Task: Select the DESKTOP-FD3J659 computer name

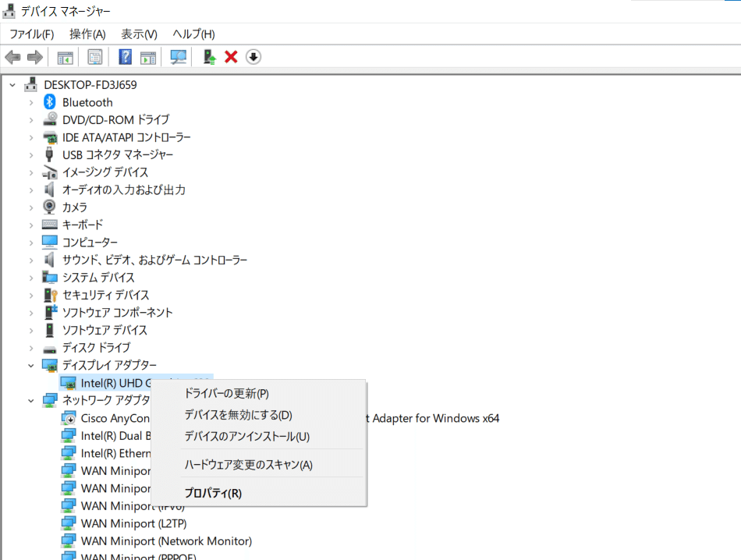Action: pyautogui.click(x=90, y=85)
